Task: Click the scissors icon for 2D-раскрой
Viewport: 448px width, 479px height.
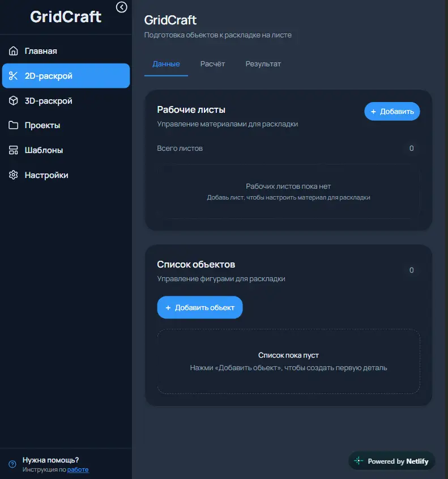Action: (x=13, y=76)
